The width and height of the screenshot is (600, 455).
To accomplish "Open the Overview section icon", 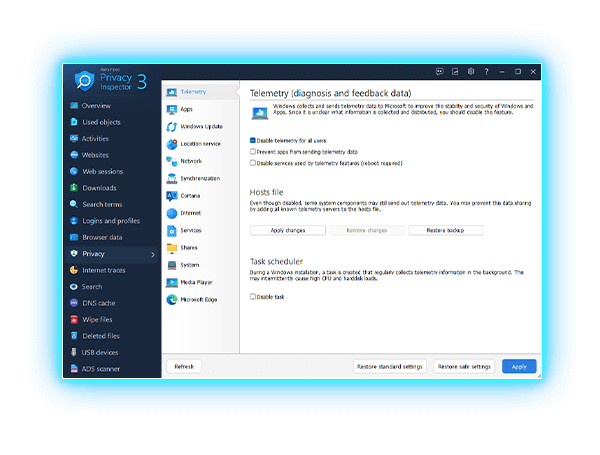I will point(73,106).
